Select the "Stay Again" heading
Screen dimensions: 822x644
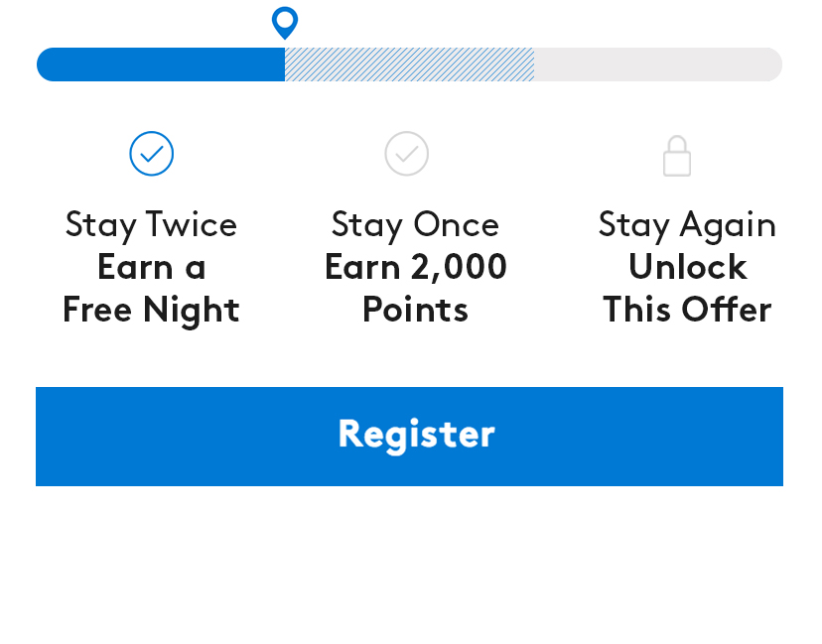click(687, 225)
